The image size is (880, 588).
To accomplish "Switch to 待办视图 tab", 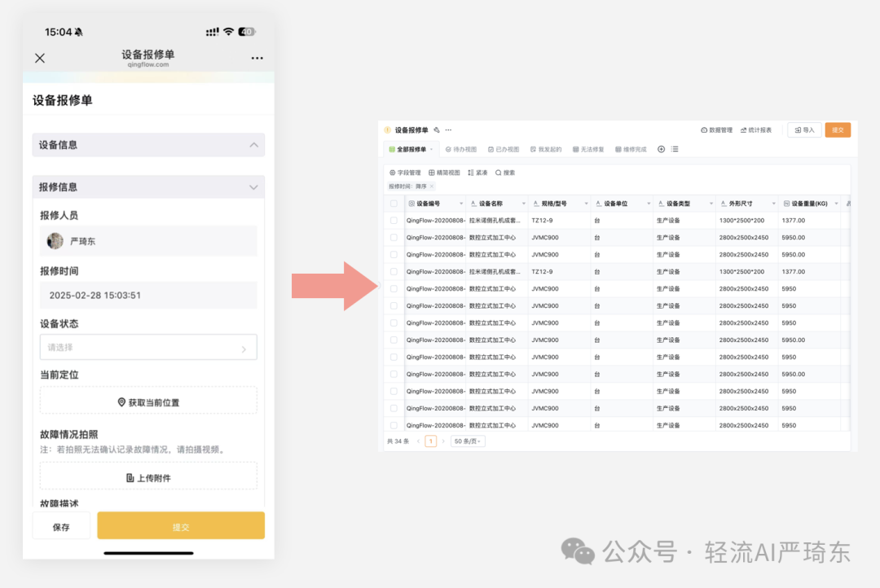I will (460, 149).
